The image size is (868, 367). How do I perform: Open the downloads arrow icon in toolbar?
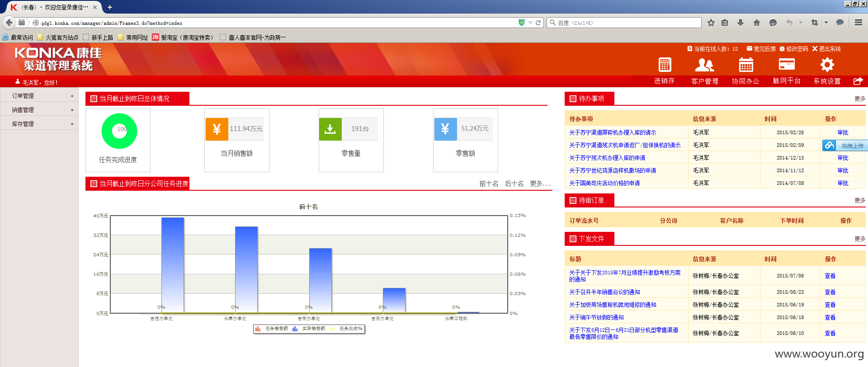click(741, 23)
